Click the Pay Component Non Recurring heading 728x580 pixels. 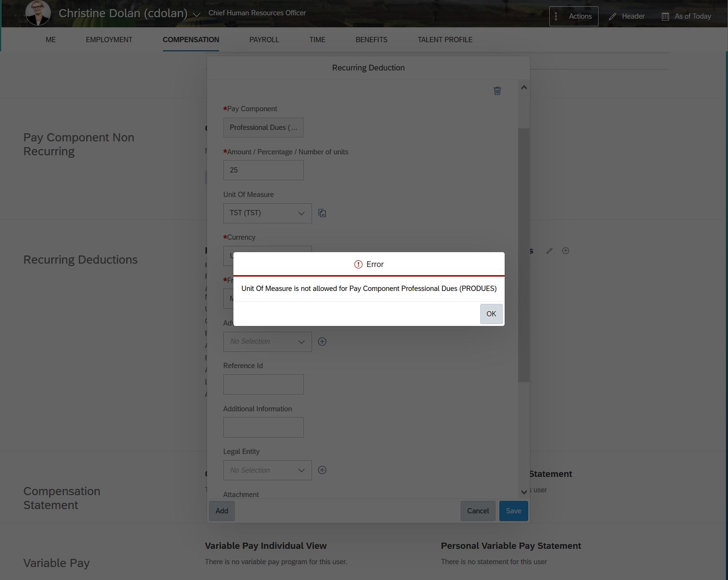tap(79, 144)
